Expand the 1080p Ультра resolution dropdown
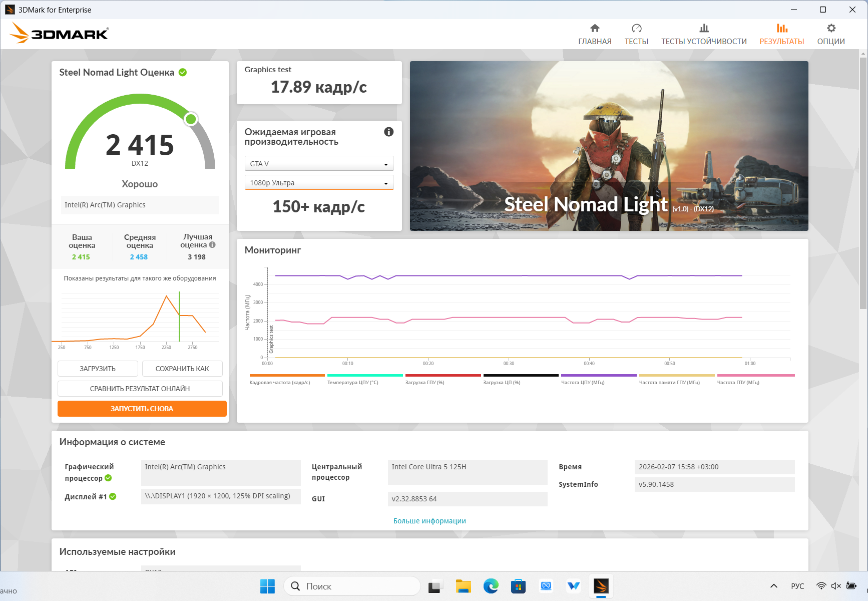Screen dimensions: 868x601 point(319,183)
